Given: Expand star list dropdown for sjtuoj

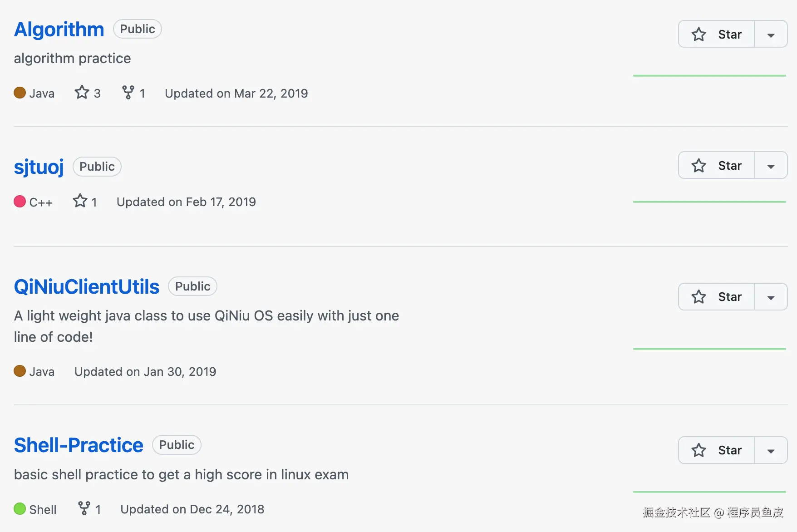Looking at the screenshot, I should pos(771,166).
